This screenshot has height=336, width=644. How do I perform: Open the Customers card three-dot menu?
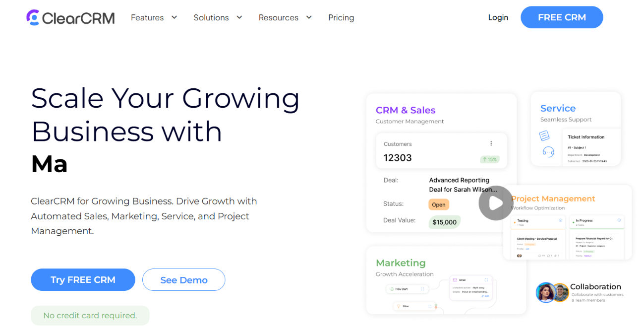click(491, 143)
